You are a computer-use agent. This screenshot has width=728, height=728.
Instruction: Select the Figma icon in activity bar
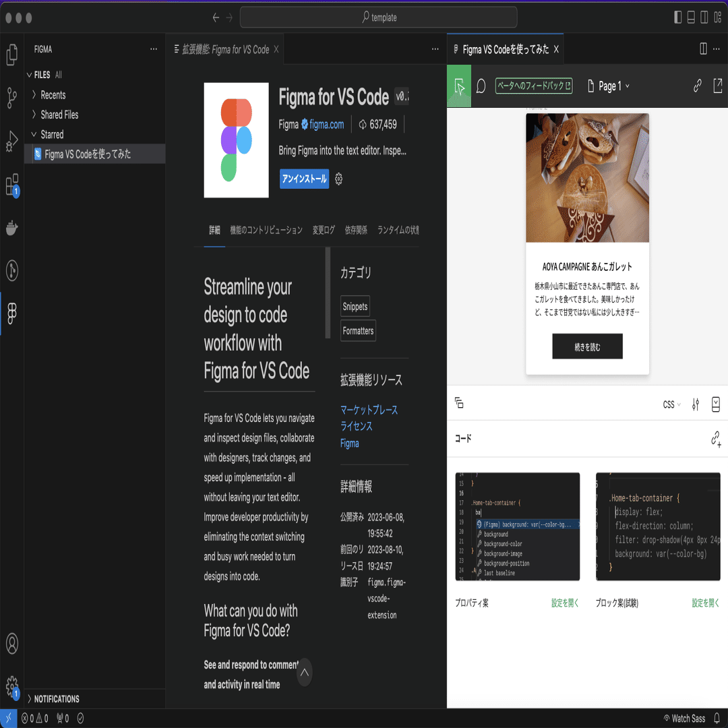tap(12, 313)
